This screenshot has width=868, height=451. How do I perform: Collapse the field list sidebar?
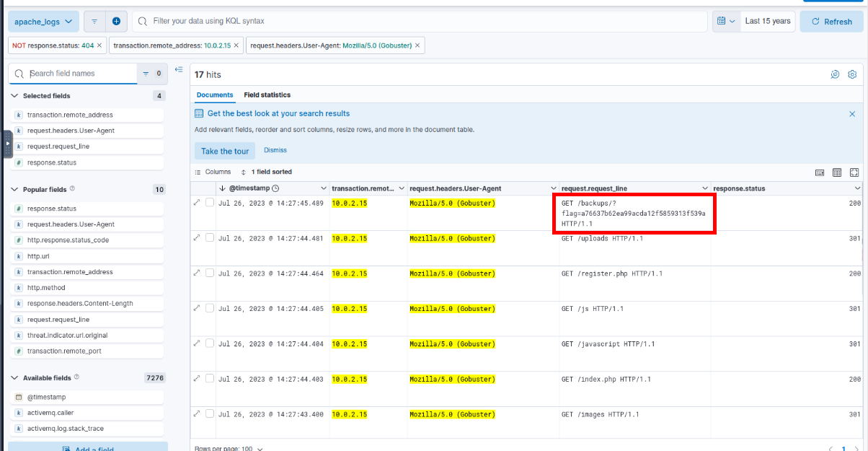pos(179,70)
